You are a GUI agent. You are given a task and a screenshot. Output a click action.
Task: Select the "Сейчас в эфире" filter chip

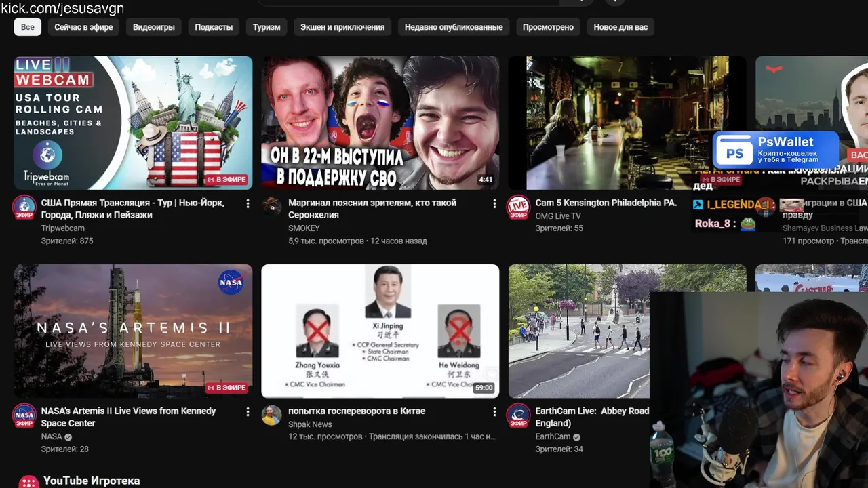(83, 27)
